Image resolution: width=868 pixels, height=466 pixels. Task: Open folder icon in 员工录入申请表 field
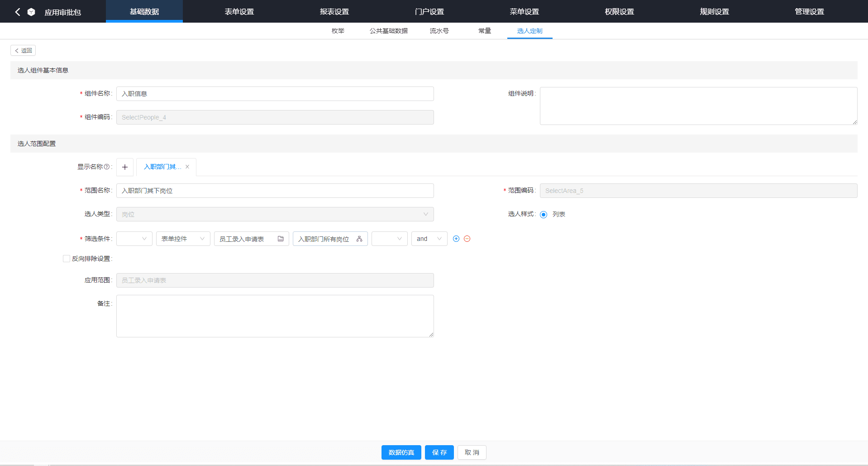click(x=281, y=239)
